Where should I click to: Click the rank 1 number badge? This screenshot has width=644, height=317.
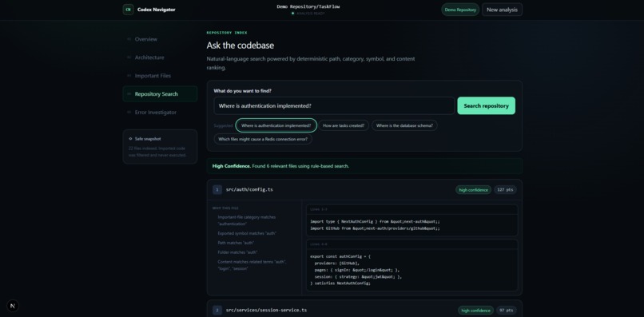tap(217, 190)
